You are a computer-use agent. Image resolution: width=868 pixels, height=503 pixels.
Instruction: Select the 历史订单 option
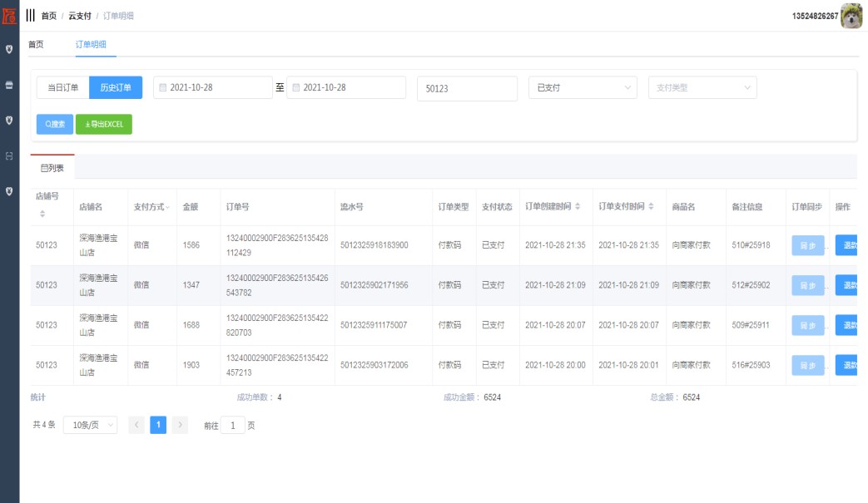click(x=116, y=87)
